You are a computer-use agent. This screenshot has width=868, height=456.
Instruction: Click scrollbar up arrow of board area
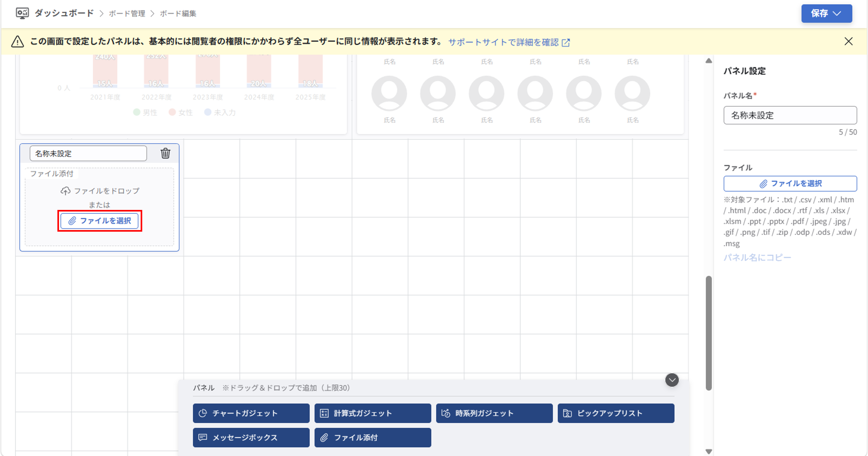[x=709, y=61]
